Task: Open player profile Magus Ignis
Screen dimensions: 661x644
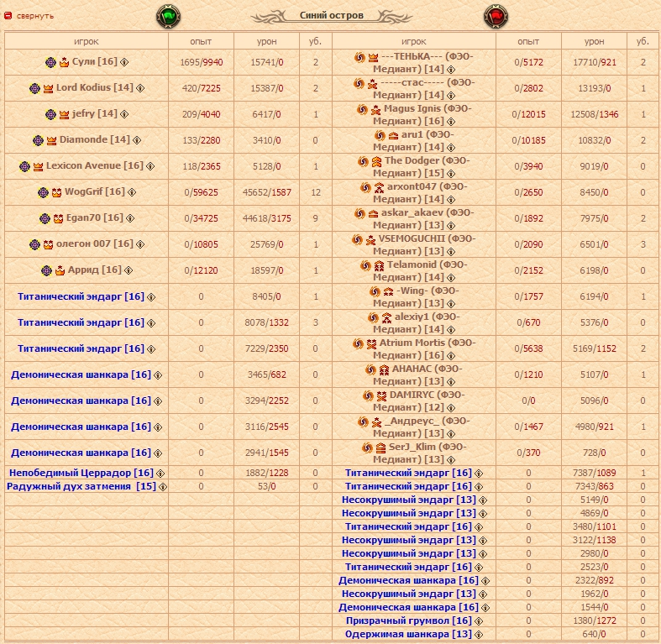Action: point(412,109)
